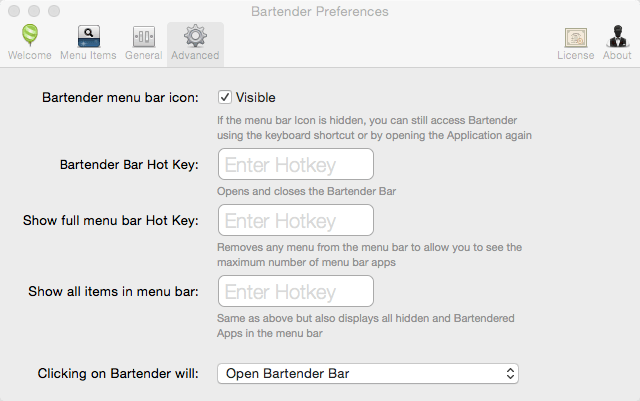Image resolution: width=640 pixels, height=401 pixels.
Task: Click the Menu Items tab label
Action: point(88,55)
